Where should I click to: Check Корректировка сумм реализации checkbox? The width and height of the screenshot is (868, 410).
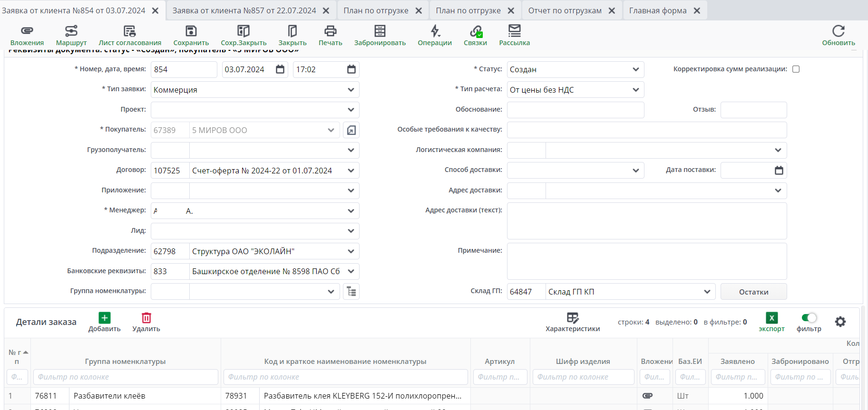click(796, 69)
